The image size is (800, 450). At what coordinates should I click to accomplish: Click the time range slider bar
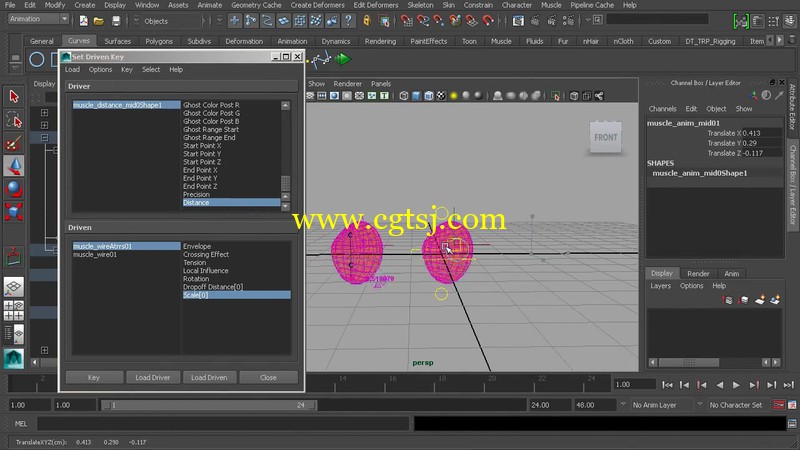tap(208, 405)
